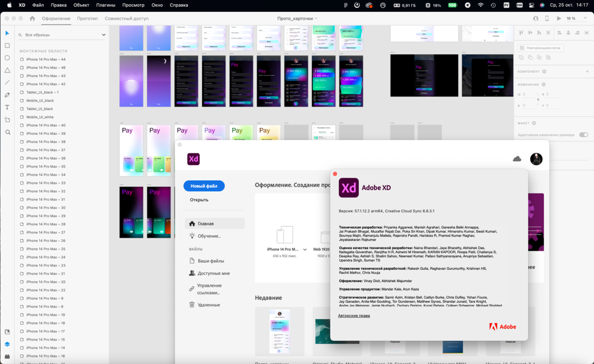
Task: Click the Repeat Grid button
Action: (540, 48)
